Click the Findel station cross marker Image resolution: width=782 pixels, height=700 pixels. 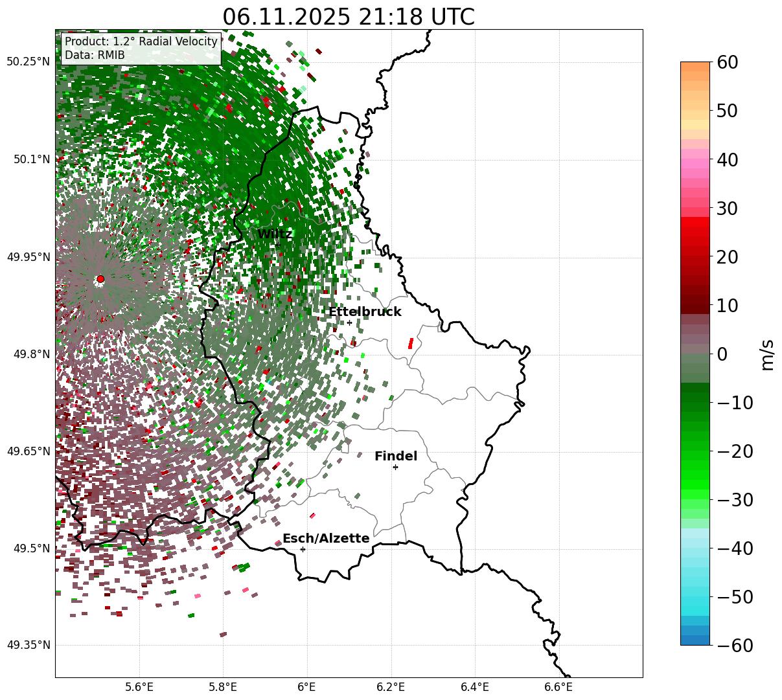point(395,467)
